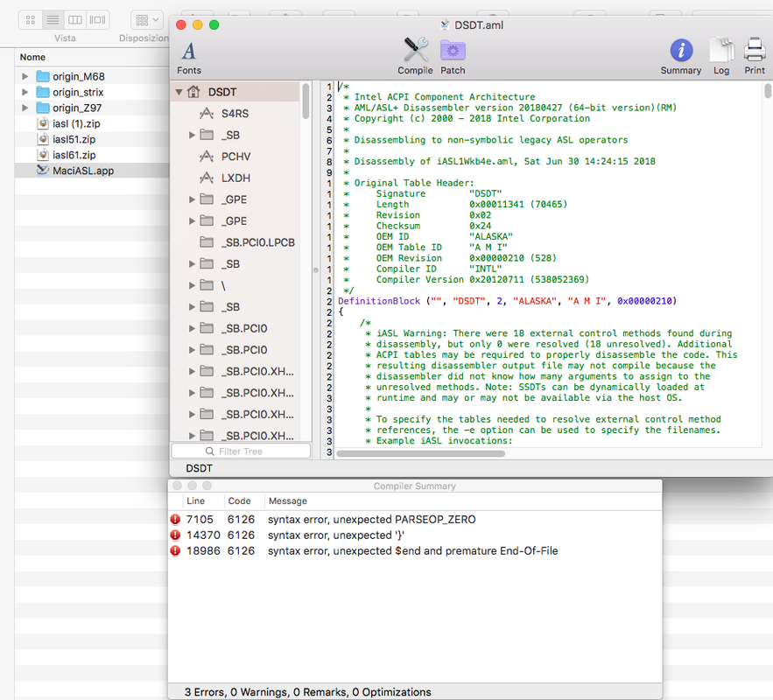773x700 pixels.
Task: Expand the backslash root scope folder
Action: pyautogui.click(x=193, y=285)
